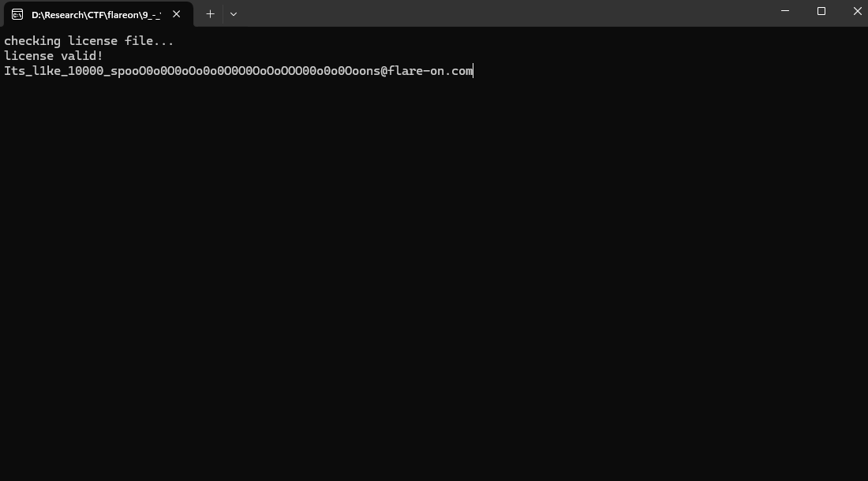Expand the new tab profile dropdown chevron

pos(233,14)
